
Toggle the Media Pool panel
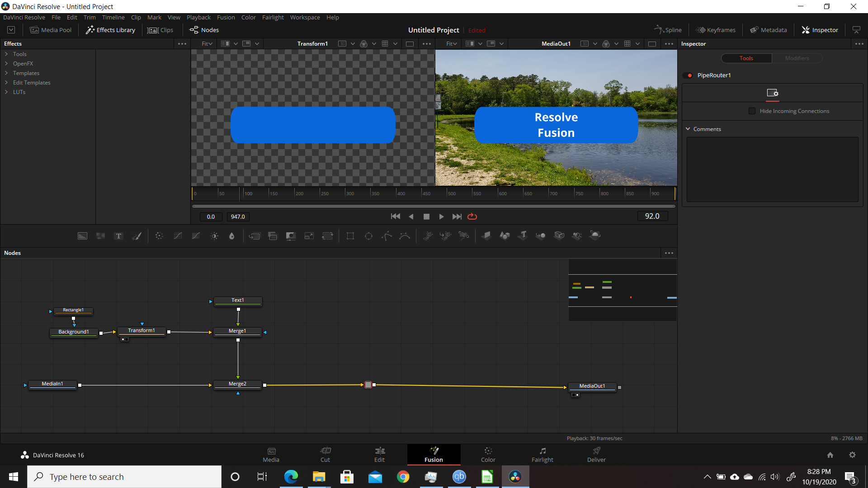point(51,30)
